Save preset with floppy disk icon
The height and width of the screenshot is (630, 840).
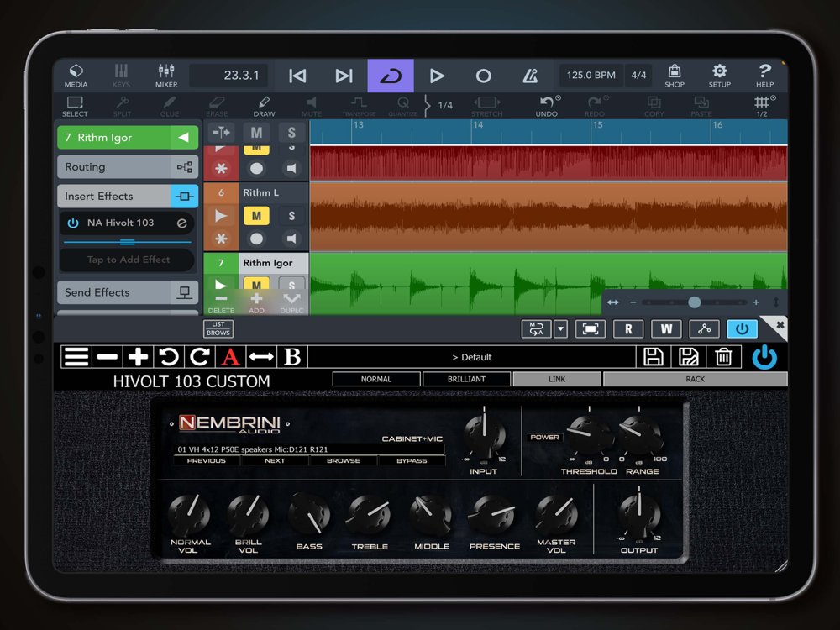click(654, 357)
